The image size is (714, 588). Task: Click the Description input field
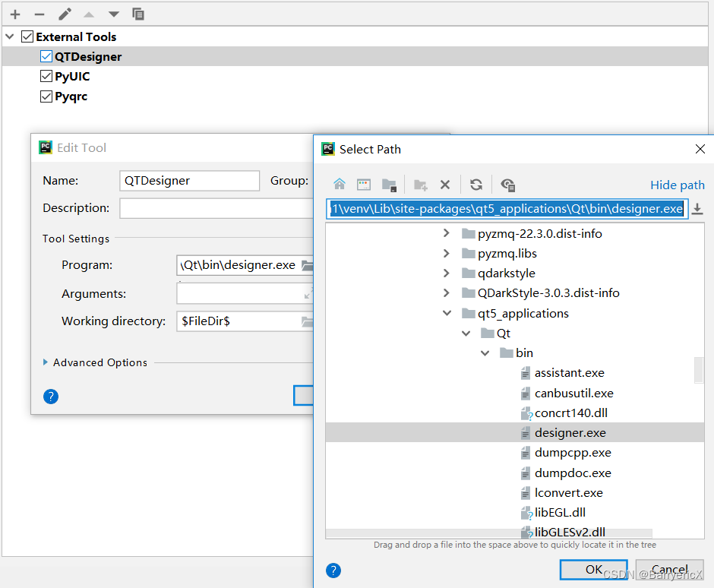pos(216,208)
